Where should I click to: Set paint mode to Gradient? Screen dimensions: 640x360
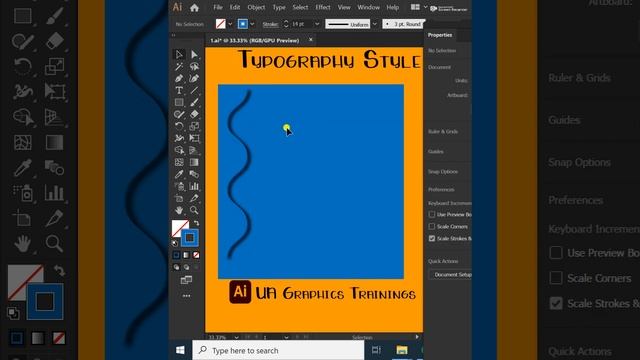pos(186,255)
